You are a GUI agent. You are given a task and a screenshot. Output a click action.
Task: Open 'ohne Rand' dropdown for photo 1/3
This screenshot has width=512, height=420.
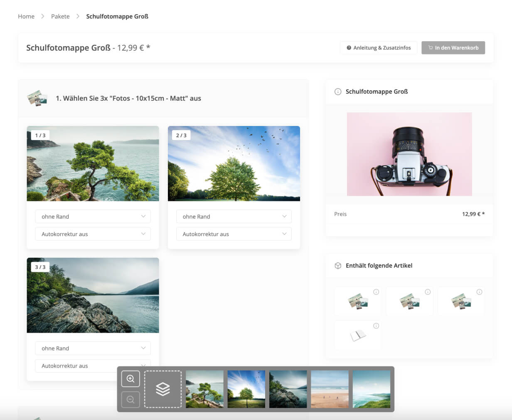(x=93, y=217)
